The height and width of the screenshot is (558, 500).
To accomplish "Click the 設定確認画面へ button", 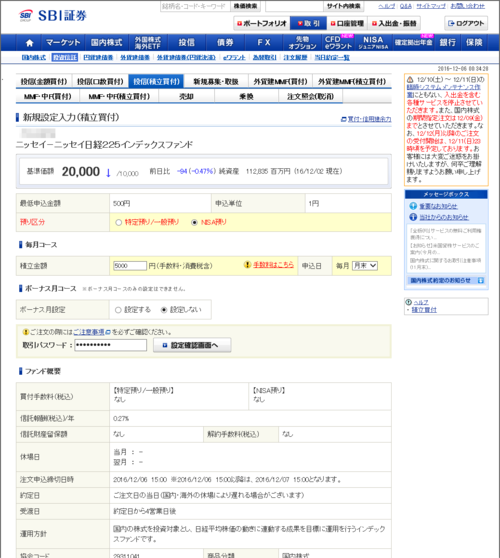I will coord(192,345).
